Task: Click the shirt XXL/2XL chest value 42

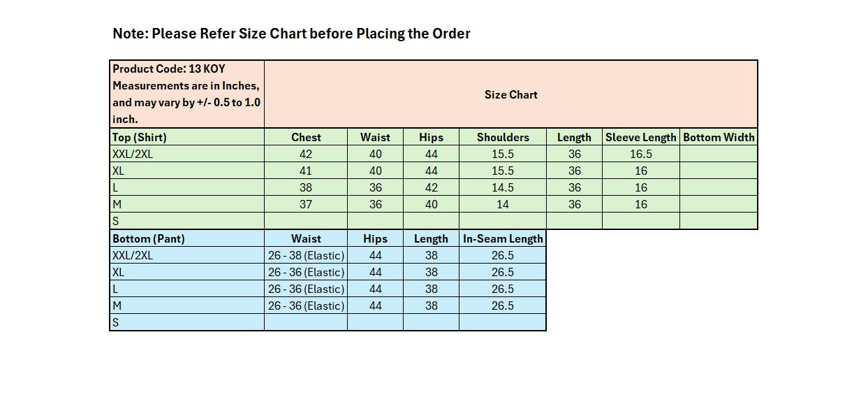Action: [306, 154]
